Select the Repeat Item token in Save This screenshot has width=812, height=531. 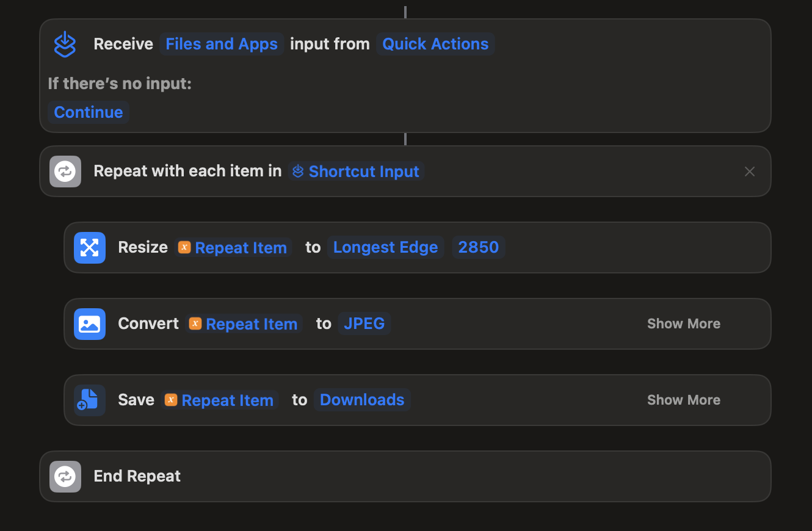(219, 400)
